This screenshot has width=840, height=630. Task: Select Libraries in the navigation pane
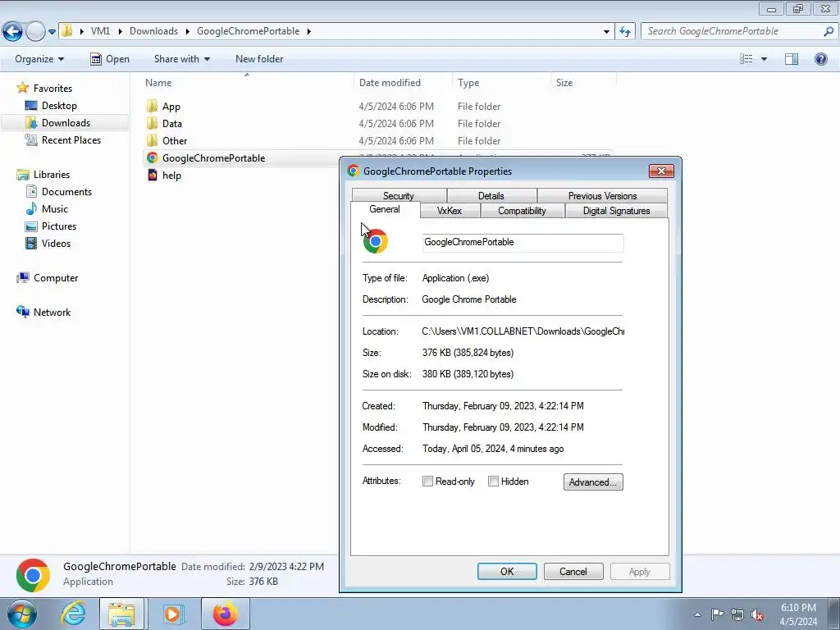[52, 175]
